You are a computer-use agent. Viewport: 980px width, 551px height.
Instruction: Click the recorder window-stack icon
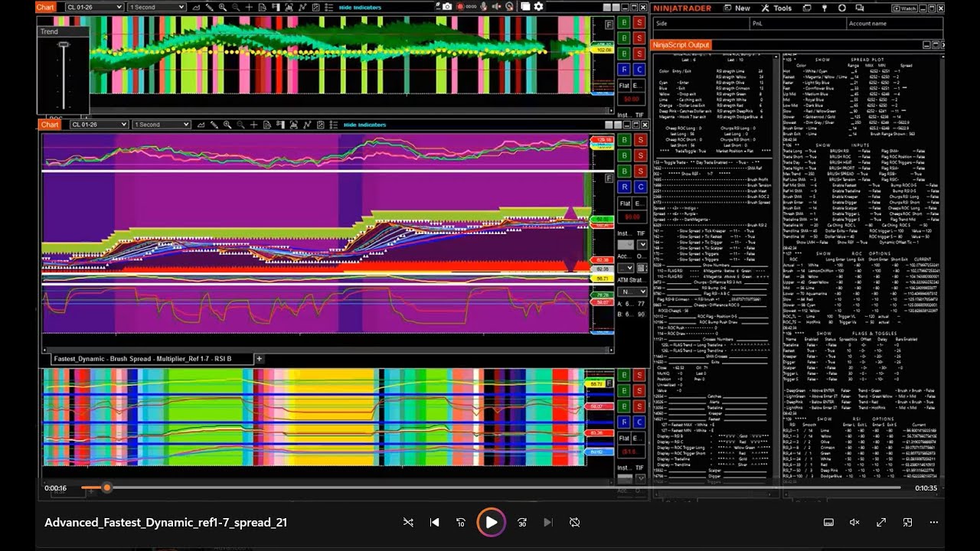[525, 7]
